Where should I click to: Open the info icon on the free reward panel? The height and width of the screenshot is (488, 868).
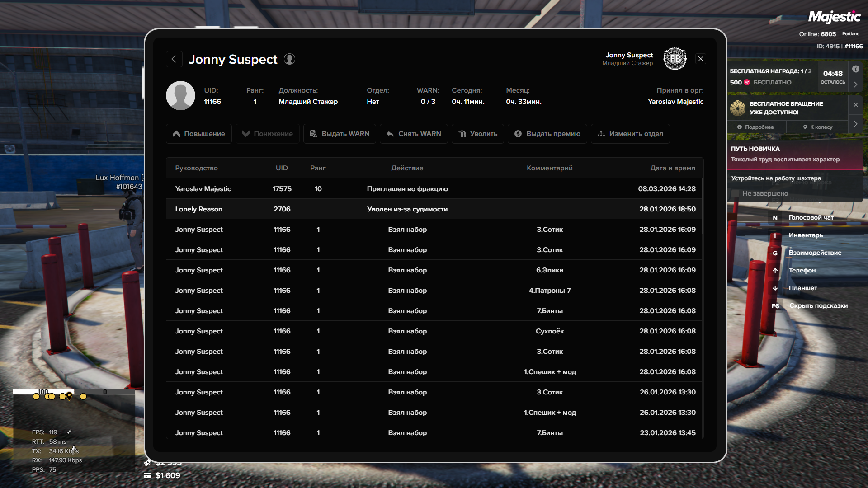click(856, 69)
